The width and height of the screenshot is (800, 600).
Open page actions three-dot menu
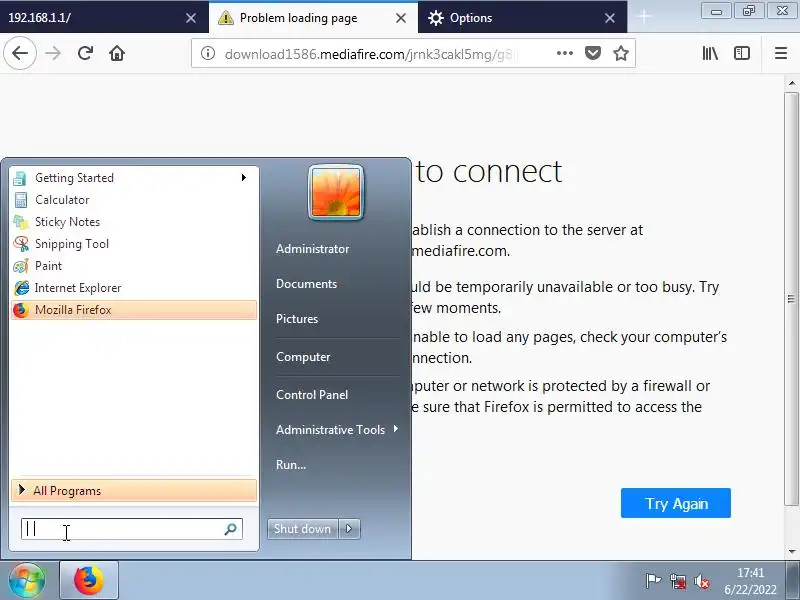coord(565,53)
